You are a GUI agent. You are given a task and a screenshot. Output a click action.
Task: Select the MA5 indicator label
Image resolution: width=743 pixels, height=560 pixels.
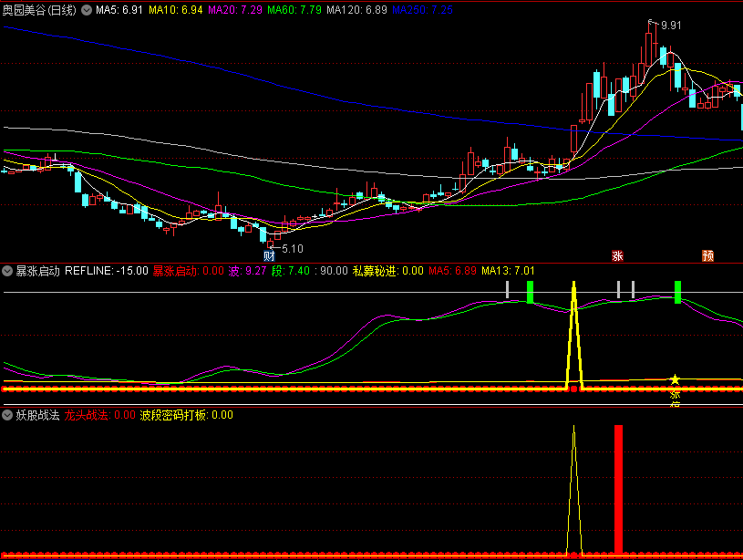coord(119,9)
